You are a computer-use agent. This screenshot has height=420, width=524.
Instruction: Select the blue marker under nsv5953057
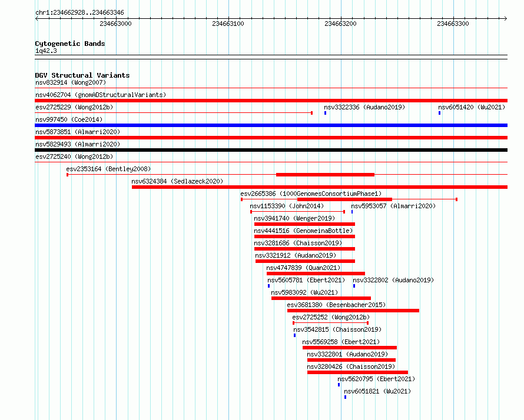(352, 212)
